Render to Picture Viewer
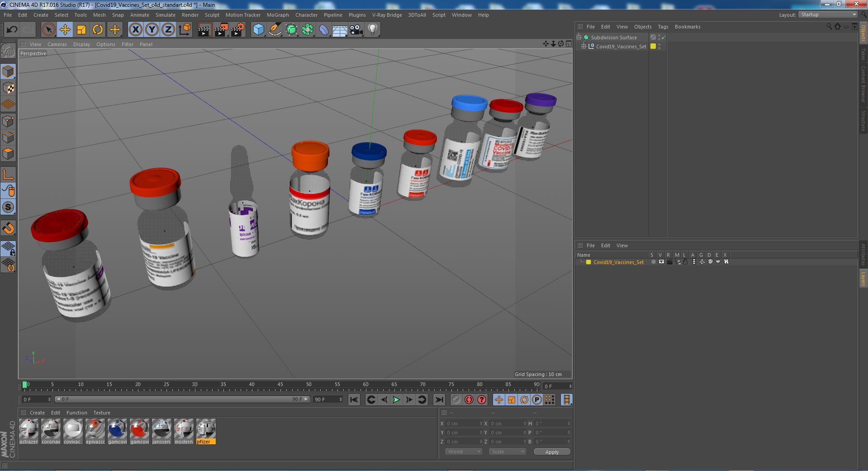 tap(221, 30)
